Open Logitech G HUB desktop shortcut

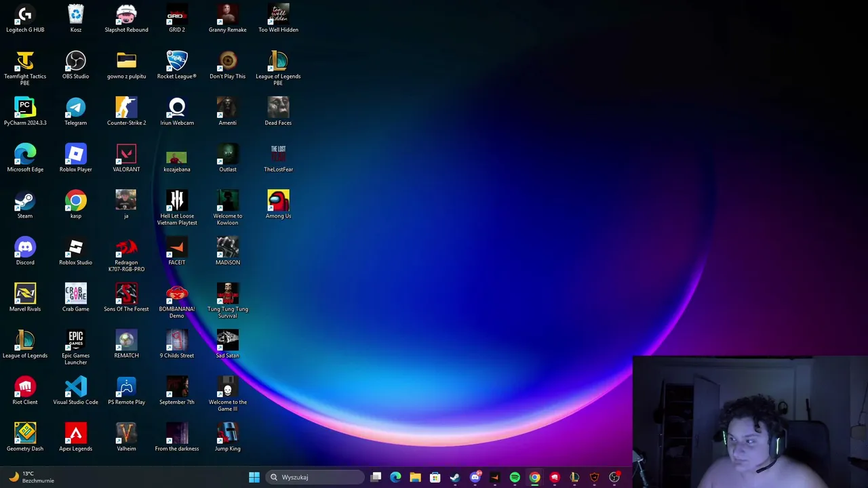pyautogui.click(x=25, y=18)
